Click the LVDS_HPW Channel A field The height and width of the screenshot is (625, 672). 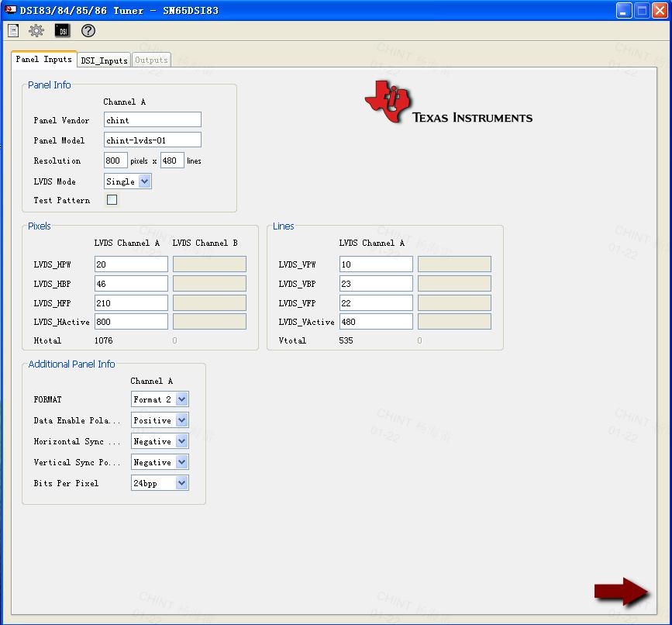(x=131, y=264)
